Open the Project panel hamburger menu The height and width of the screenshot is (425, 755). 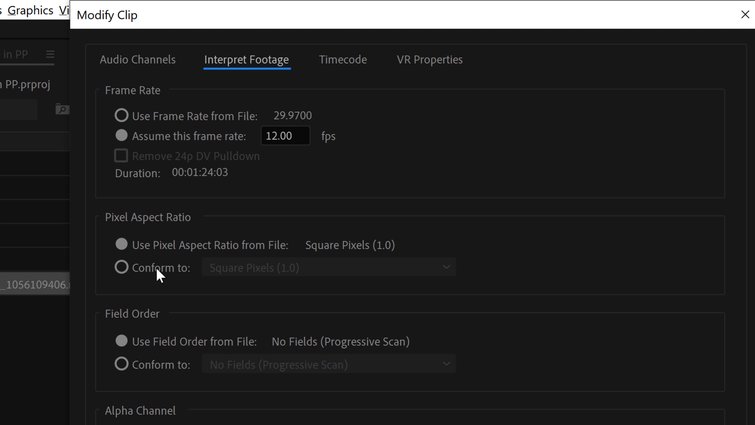[50, 54]
